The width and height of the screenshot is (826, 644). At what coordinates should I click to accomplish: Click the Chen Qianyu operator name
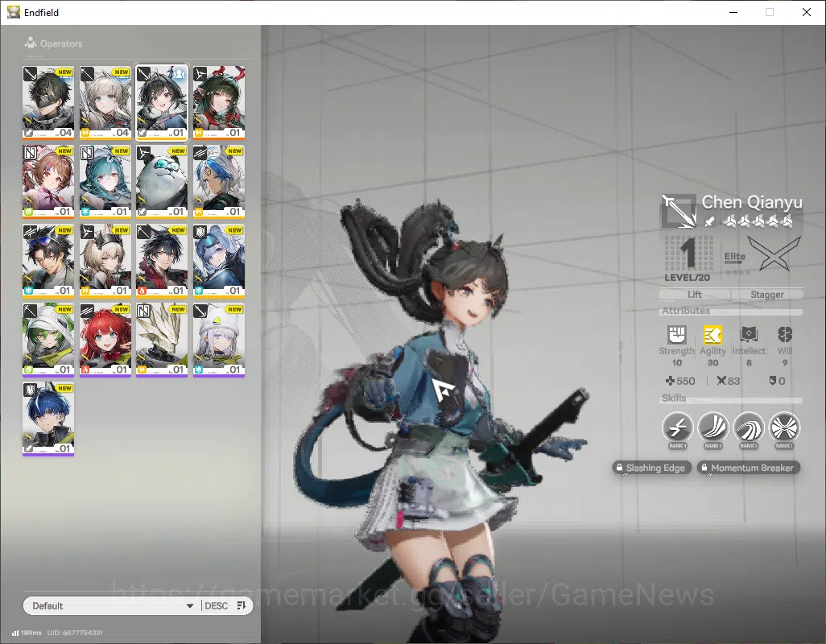752,202
